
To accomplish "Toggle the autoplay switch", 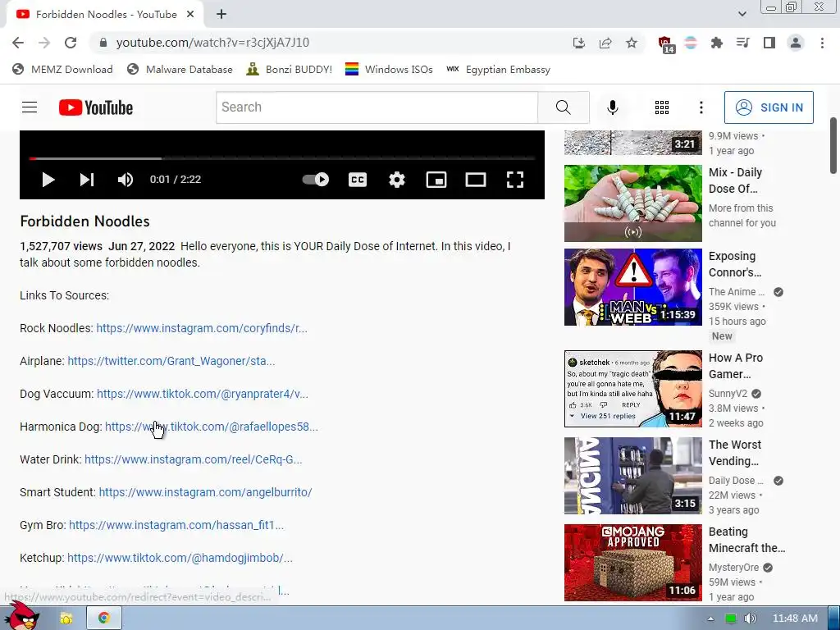I will [x=316, y=180].
